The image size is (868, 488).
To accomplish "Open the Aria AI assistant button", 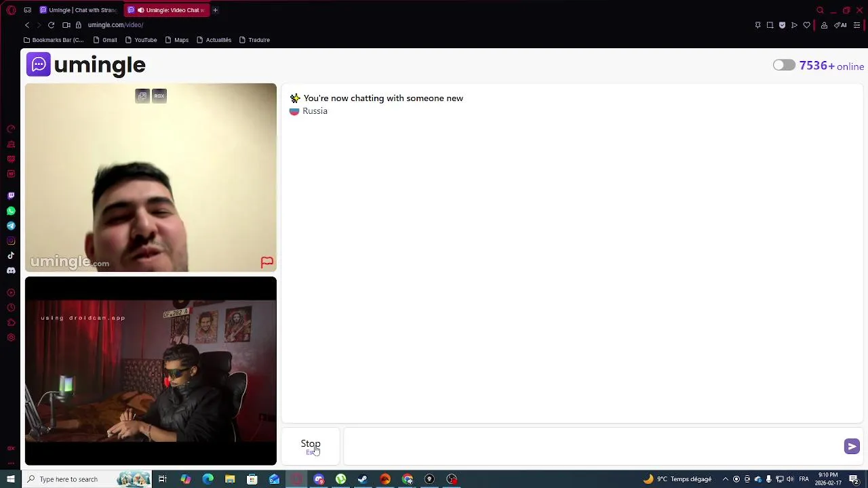I will 840,25.
